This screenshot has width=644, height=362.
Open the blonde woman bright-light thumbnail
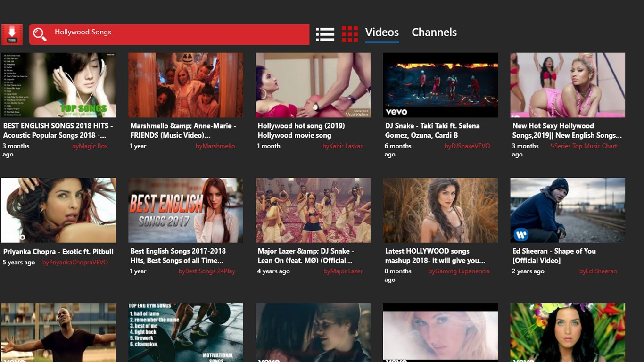coord(440,332)
